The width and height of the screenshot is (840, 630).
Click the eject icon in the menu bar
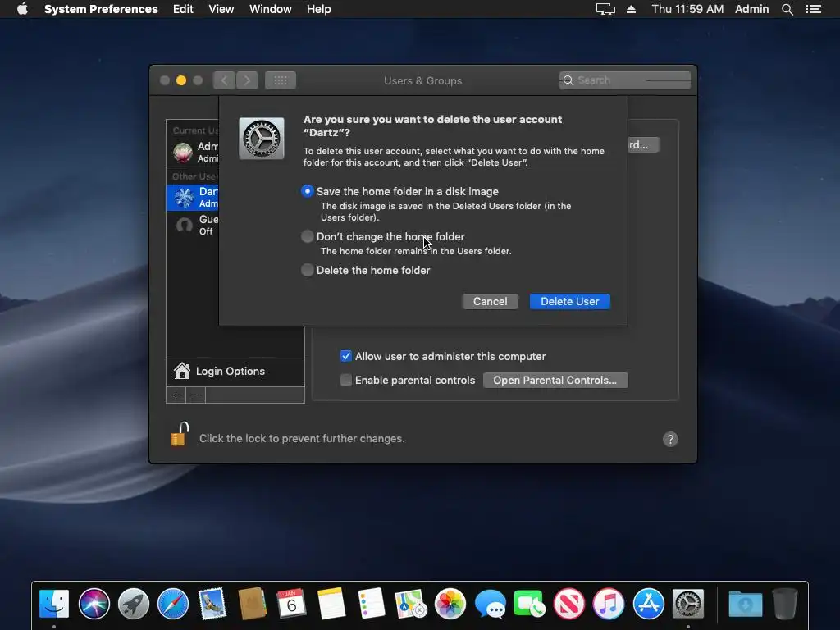coord(631,9)
